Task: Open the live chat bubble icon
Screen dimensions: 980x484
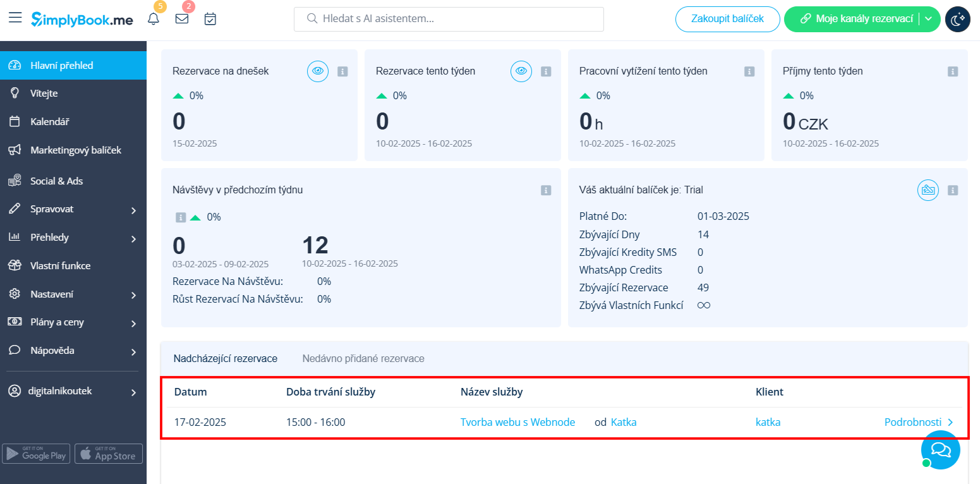Action: pyautogui.click(x=940, y=450)
